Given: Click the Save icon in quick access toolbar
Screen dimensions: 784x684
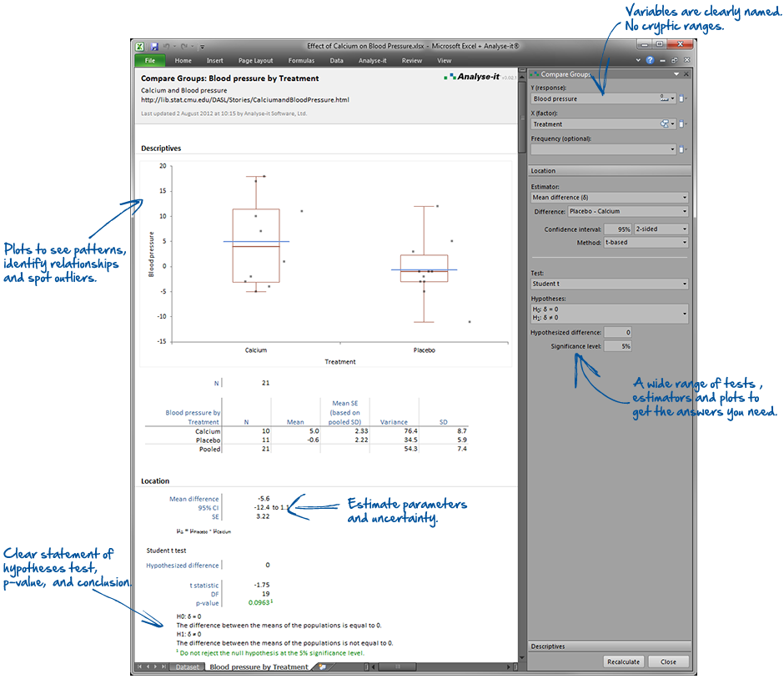Looking at the screenshot, I should tap(154, 47).
